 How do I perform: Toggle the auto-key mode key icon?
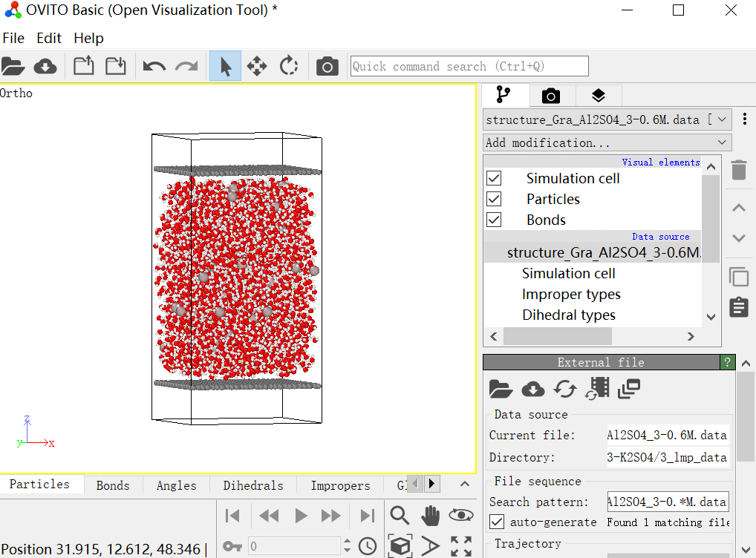(232, 546)
